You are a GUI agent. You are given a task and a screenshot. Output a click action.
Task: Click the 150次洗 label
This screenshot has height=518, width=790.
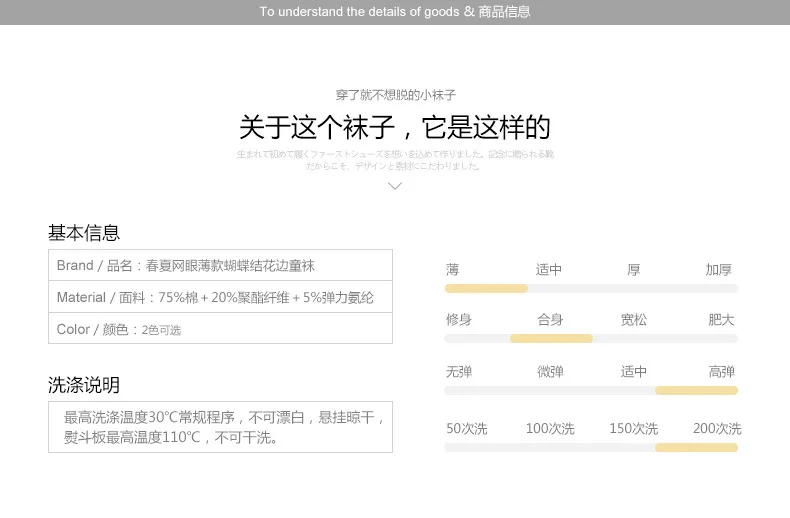(634, 429)
